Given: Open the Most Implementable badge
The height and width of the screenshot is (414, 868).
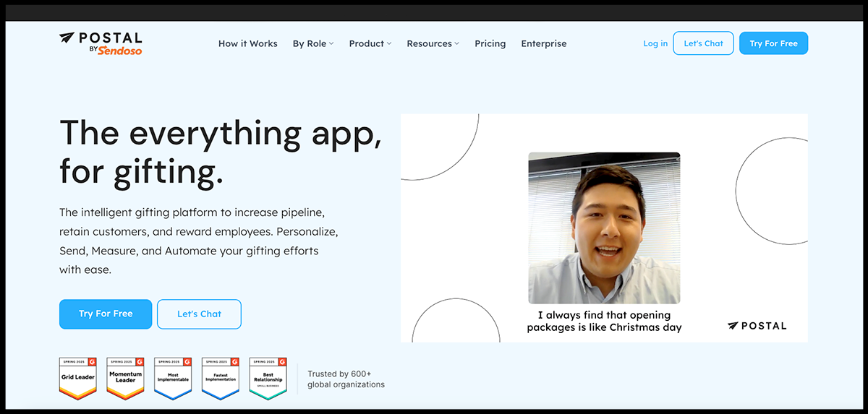Looking at the screenshot, I should [173, 378].
